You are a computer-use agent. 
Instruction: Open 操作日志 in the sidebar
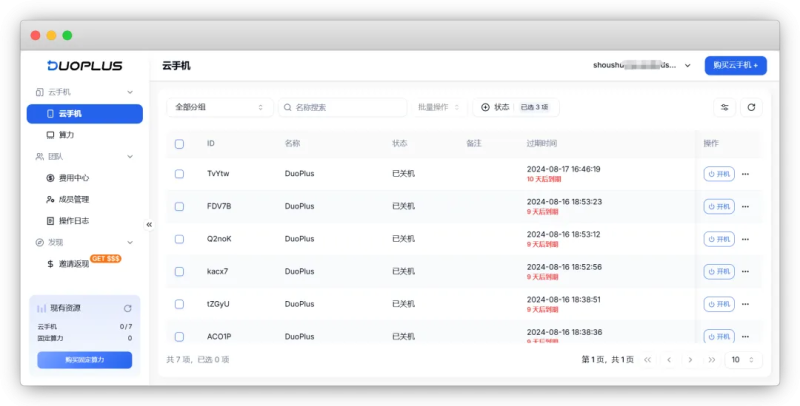[85, 221]
